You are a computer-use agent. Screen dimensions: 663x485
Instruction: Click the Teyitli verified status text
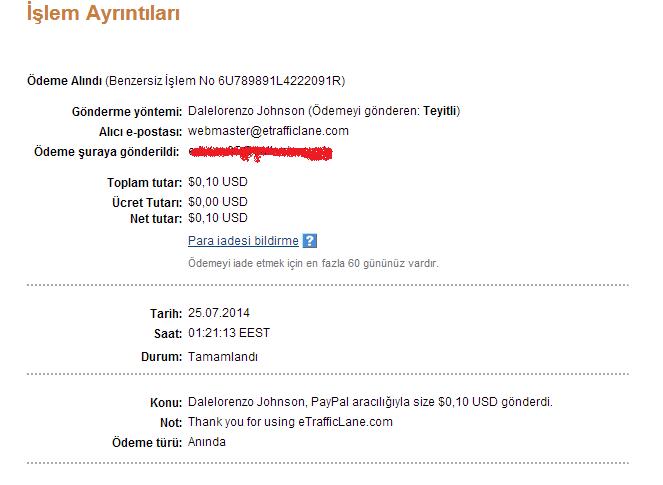click(440, 111)
